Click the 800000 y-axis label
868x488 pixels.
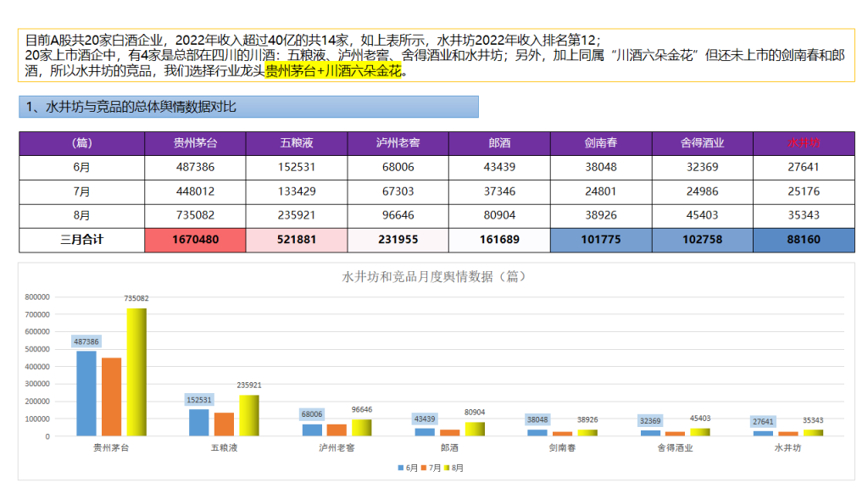click(x=37, y=297)
